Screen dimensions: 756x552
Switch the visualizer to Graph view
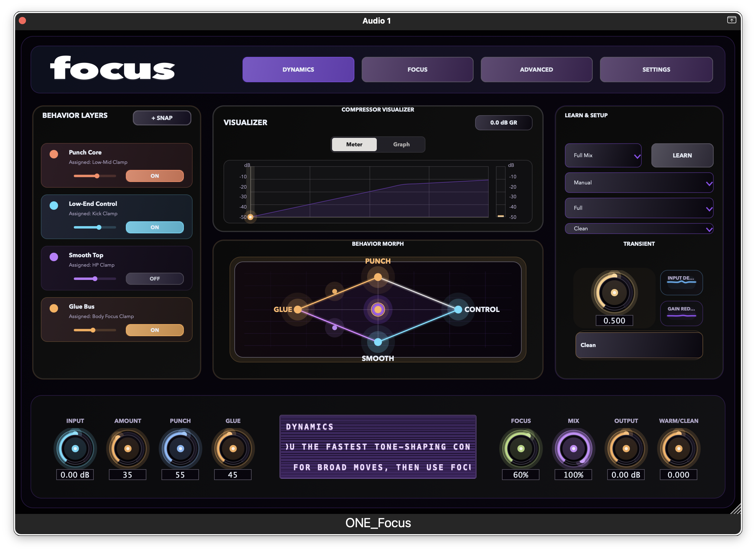click(401, 144)
